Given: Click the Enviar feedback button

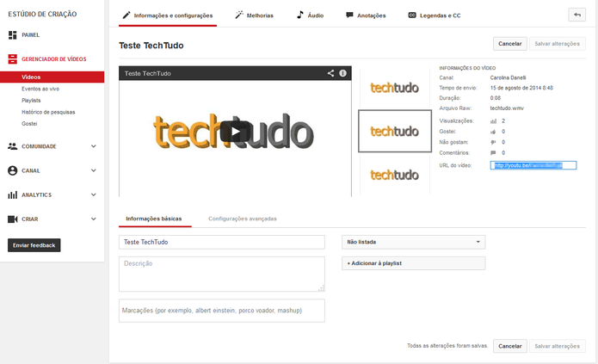Looking at the screenshot, I should tap(34, 245).
